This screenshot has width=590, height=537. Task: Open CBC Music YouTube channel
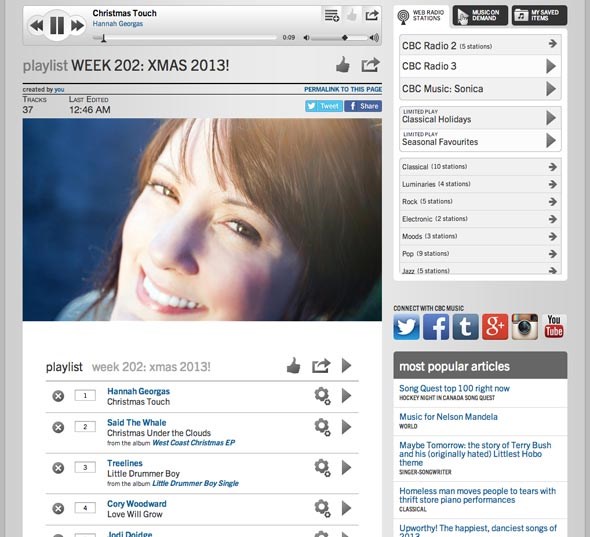tap(554, 327)
